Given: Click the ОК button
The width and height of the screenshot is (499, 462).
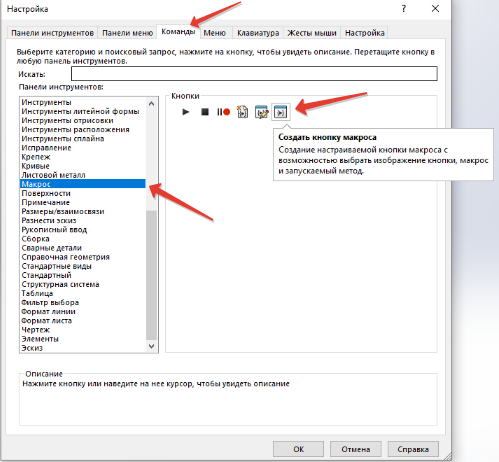Looking at the screenshot, I should tap(298, 449).
